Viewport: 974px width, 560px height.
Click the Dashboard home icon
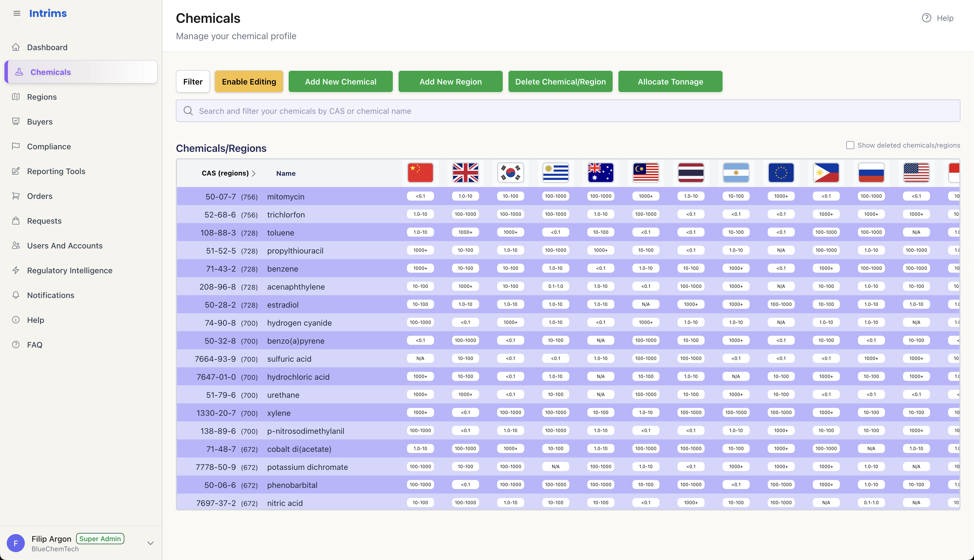(16, 47)
